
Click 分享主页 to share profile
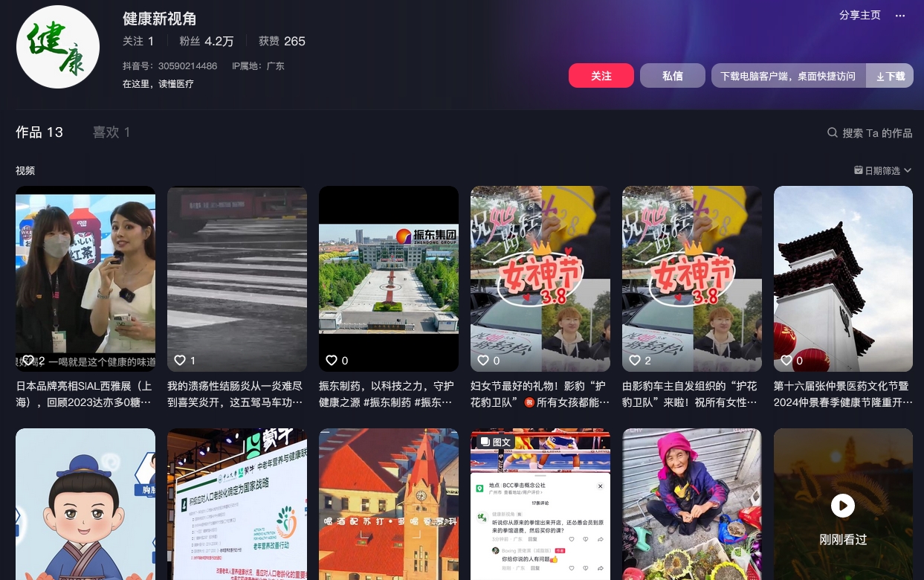pyautogui.click(x=860, y=16)
